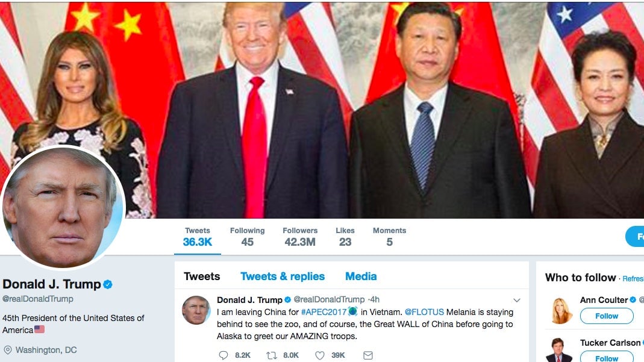The image size is (644, 362).
Task: Click the Washington, DC location pin icon
Action: pyautogui.click(x=7, y=350)
